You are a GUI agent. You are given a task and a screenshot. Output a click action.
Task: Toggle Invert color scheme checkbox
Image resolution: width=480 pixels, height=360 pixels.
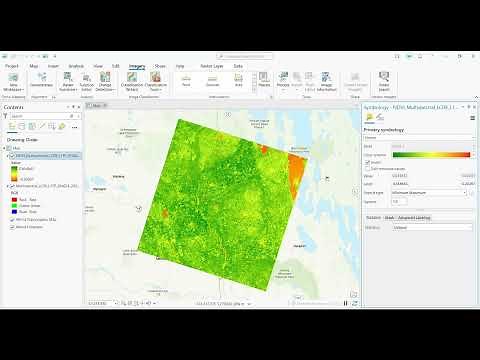(367, 162)
